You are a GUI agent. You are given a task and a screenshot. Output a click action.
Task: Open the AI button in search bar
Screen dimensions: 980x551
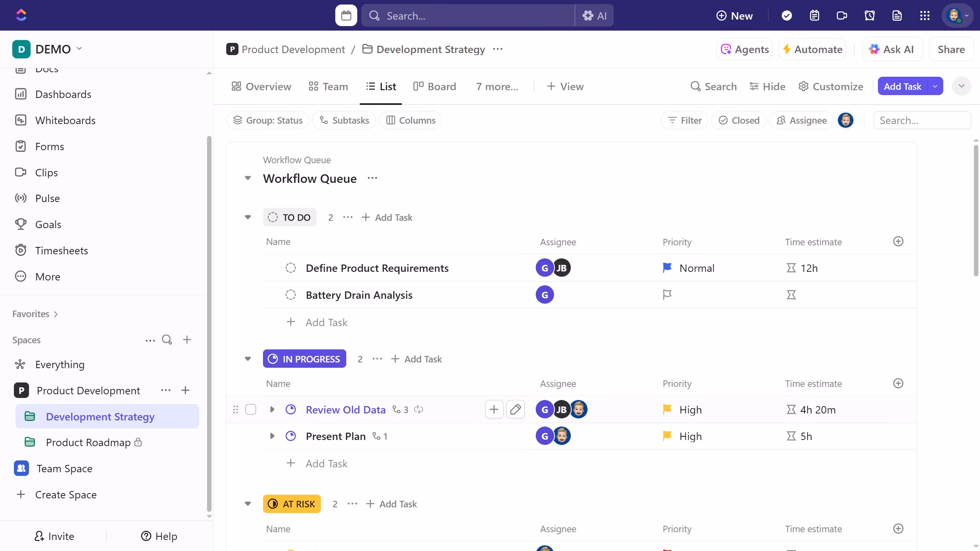tap(595, 16)
